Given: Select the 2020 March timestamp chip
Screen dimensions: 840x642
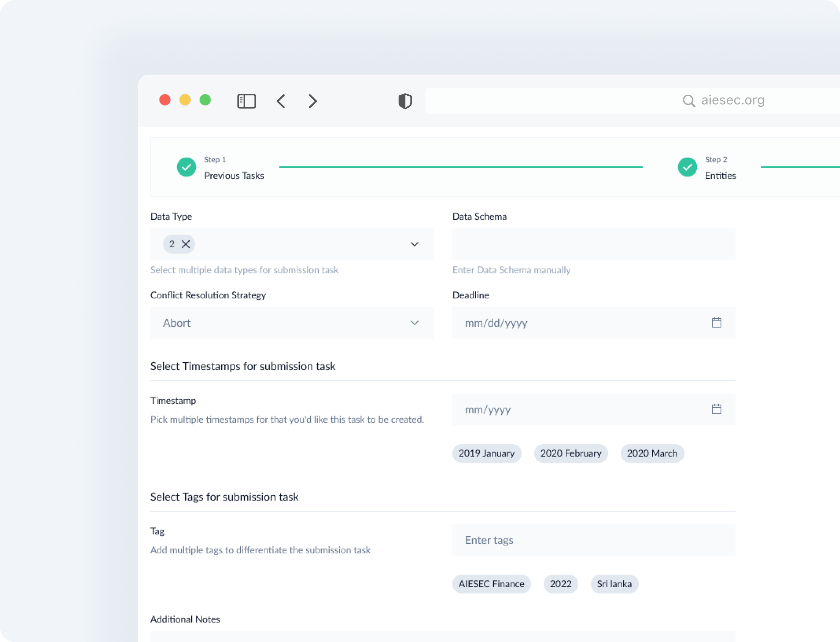Looking at the screenshot, I should pyautogui.click(x=652, y=453).
